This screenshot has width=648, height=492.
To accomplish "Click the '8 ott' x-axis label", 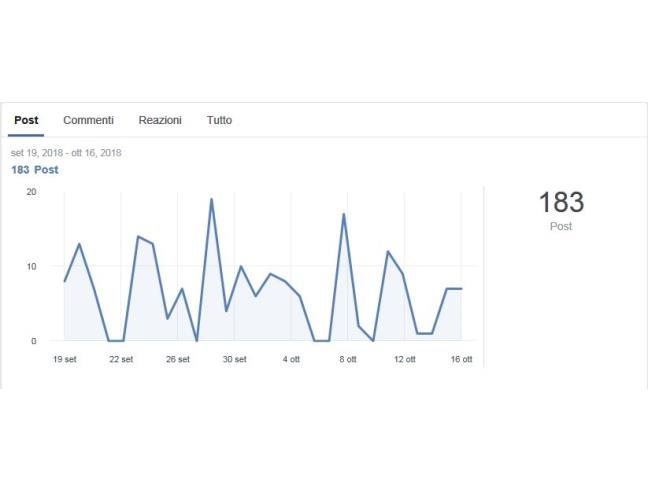I will pos(347,359).
